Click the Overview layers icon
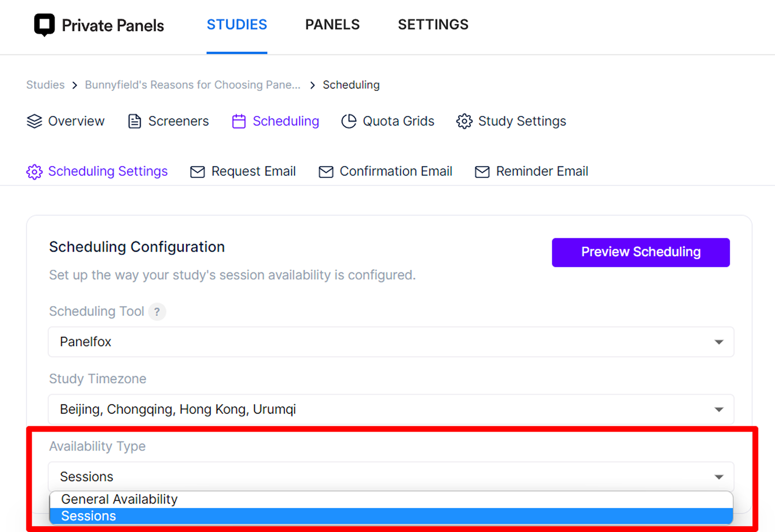The height and width of the screenshot is (532, 775). 34,121
